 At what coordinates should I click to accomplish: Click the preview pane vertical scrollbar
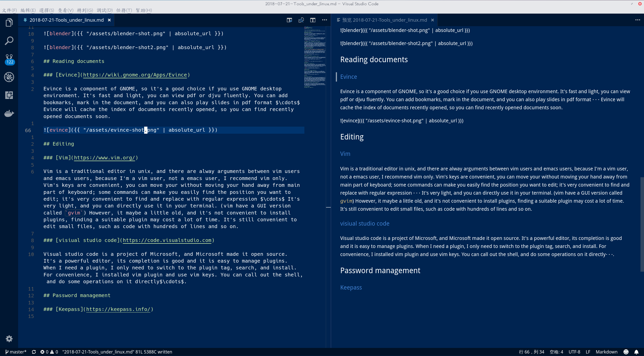(642, 224)
